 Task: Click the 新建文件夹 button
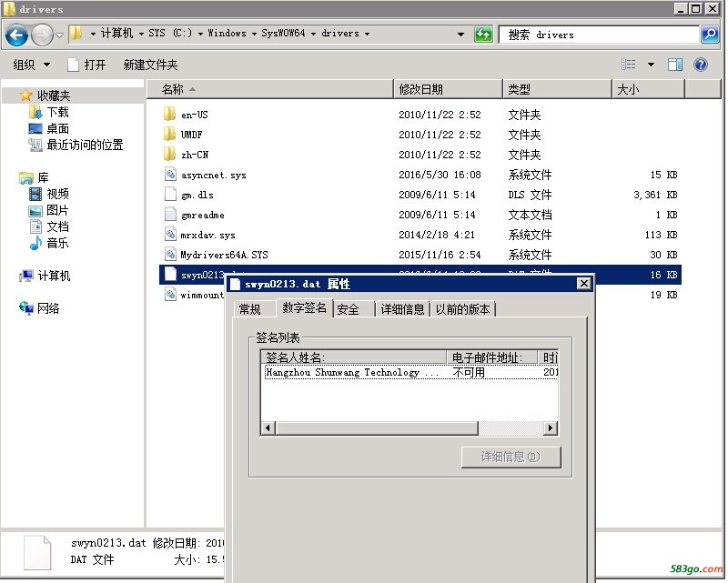coord(150,65)
